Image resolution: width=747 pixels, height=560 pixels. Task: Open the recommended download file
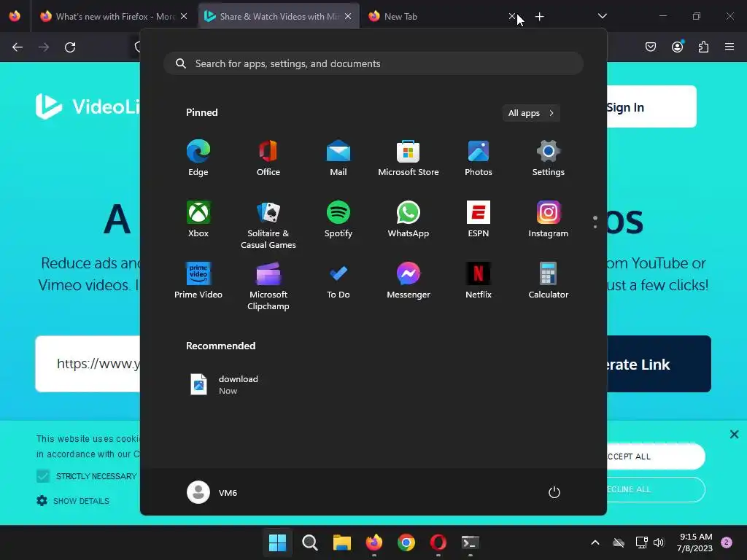tap(224, 384)
